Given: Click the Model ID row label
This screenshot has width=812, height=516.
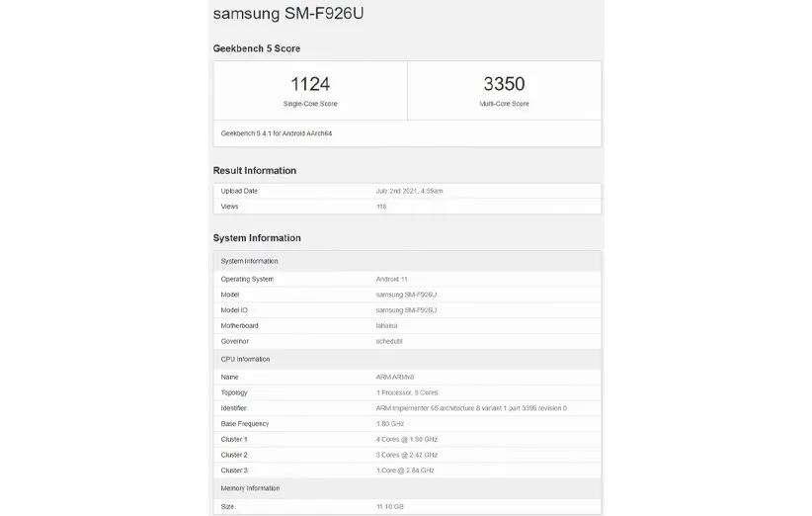Looking at the screenshot, I should point(234,310).
